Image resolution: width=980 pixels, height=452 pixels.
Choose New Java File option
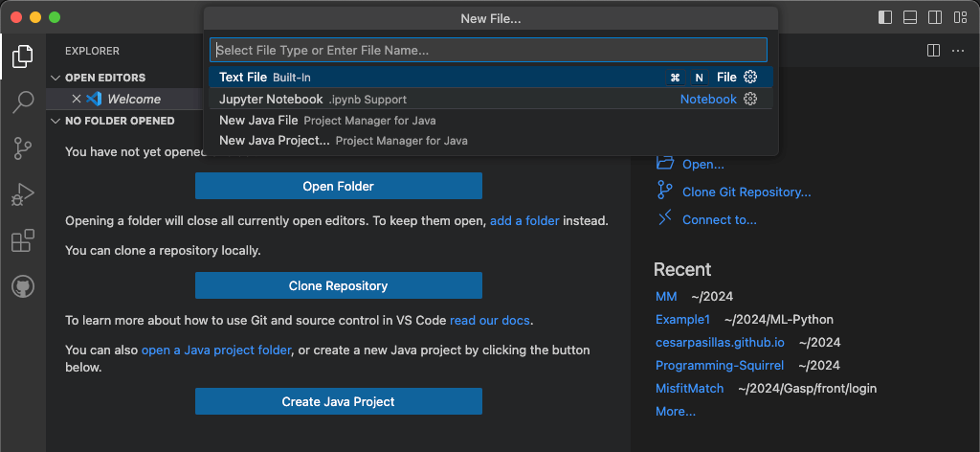(258, 120)
